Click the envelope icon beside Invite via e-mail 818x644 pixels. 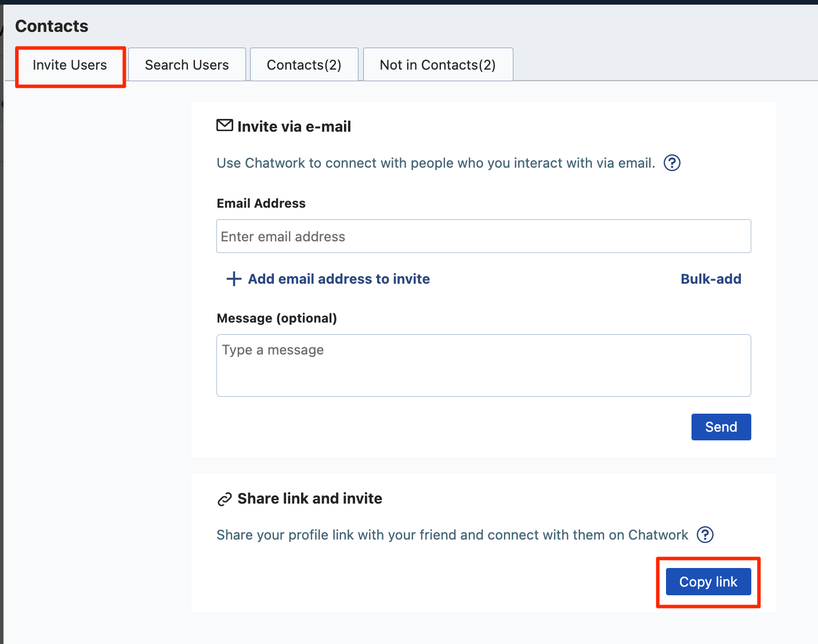coord(225,125)
